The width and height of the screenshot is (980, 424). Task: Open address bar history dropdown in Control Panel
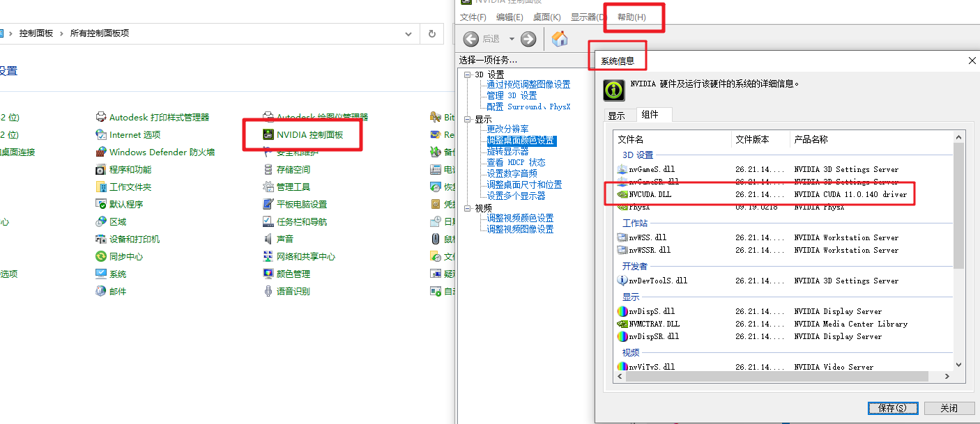pyautogui.click(x=408, y=33)
